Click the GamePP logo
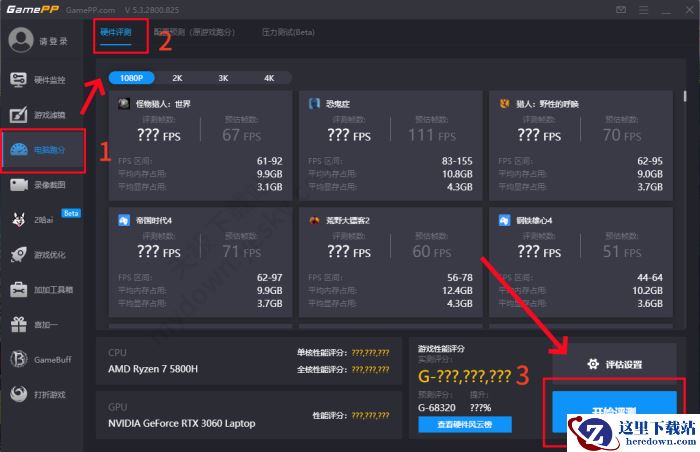700x452 pixels. (32, 9)
